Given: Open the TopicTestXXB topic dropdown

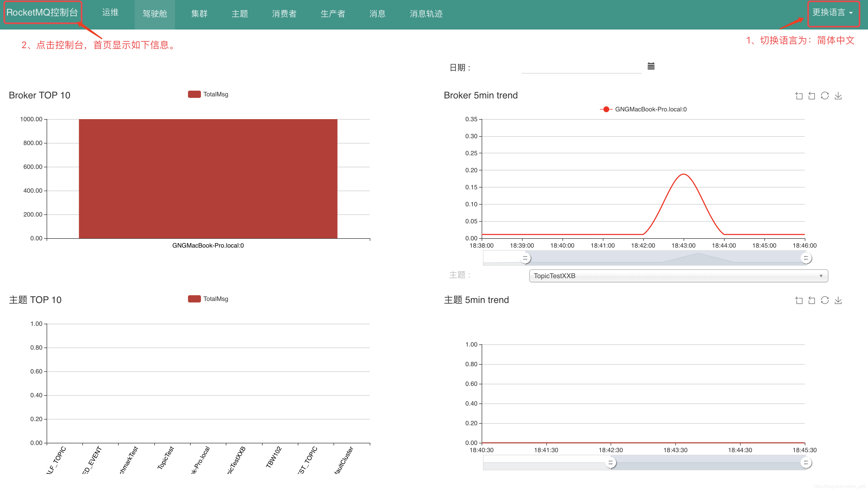Looking at the screenshot, I should click(x=678, y=276).
